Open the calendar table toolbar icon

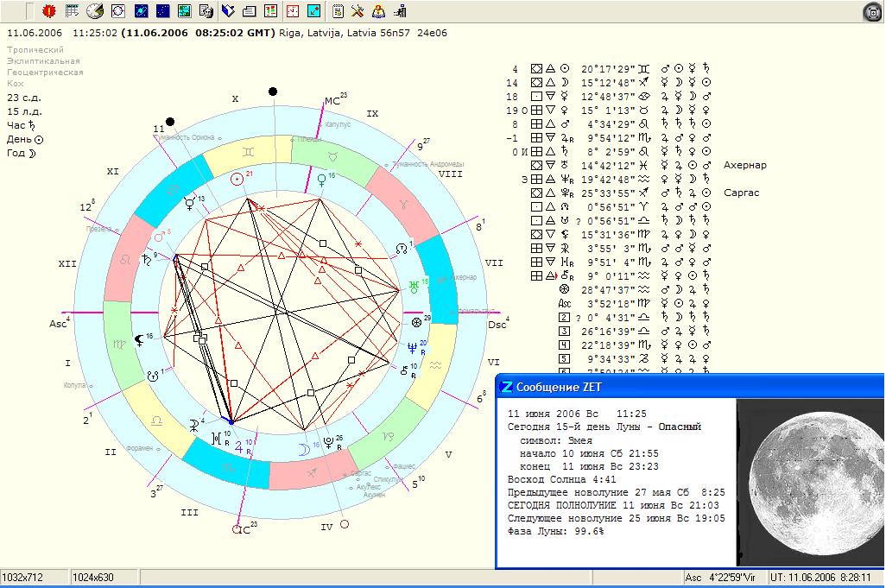(x=72, y=11)
